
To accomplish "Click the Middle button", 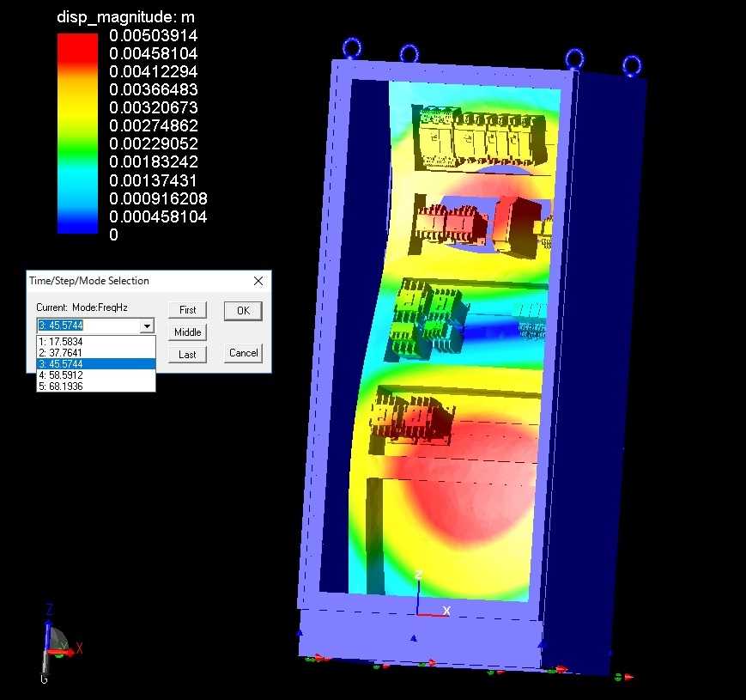I will pos(187,332).
